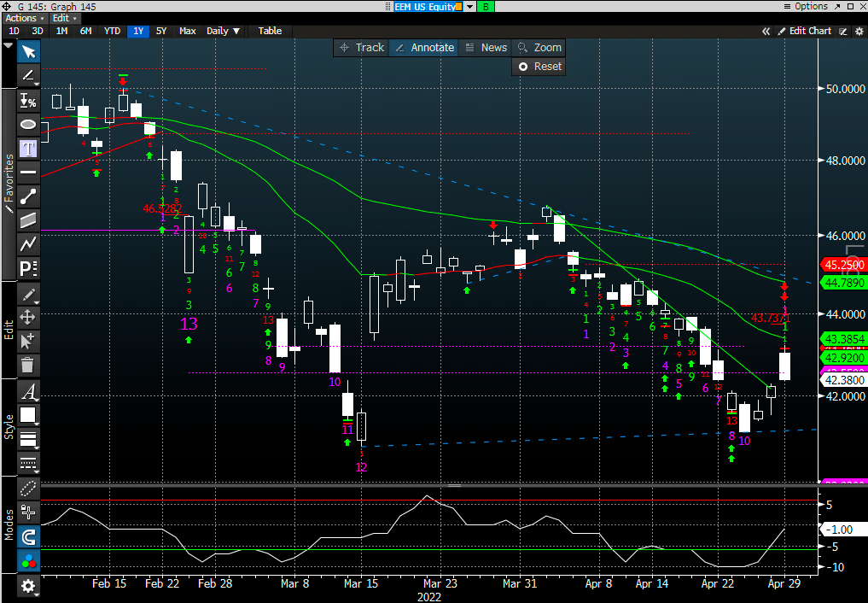Open chart settings gear in top toolbar
Image resolution: width=868 pixels, height=603 pixels.
click(x=859, y=32)
